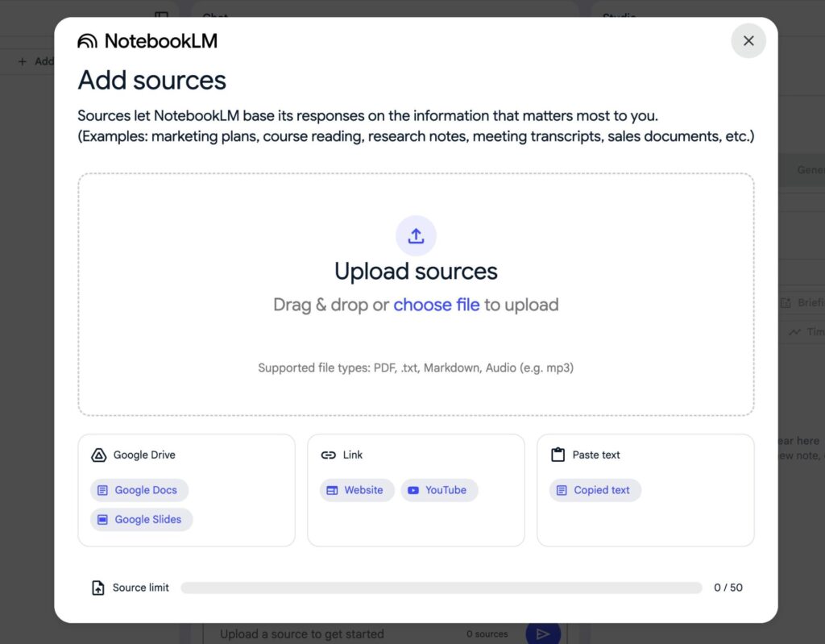Click the Source limit progress bar
Viewport: 825px width, 644px height.
tap(442, 588)
